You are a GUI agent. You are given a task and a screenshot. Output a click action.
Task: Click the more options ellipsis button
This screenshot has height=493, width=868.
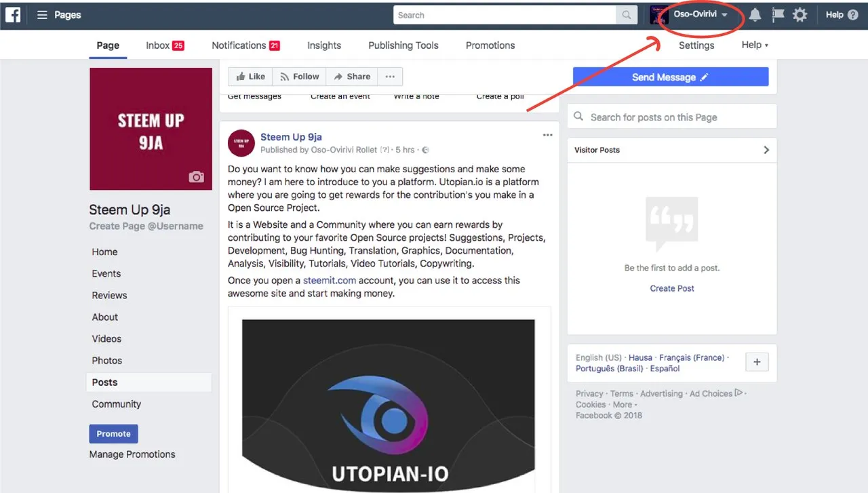pos(390,77)
